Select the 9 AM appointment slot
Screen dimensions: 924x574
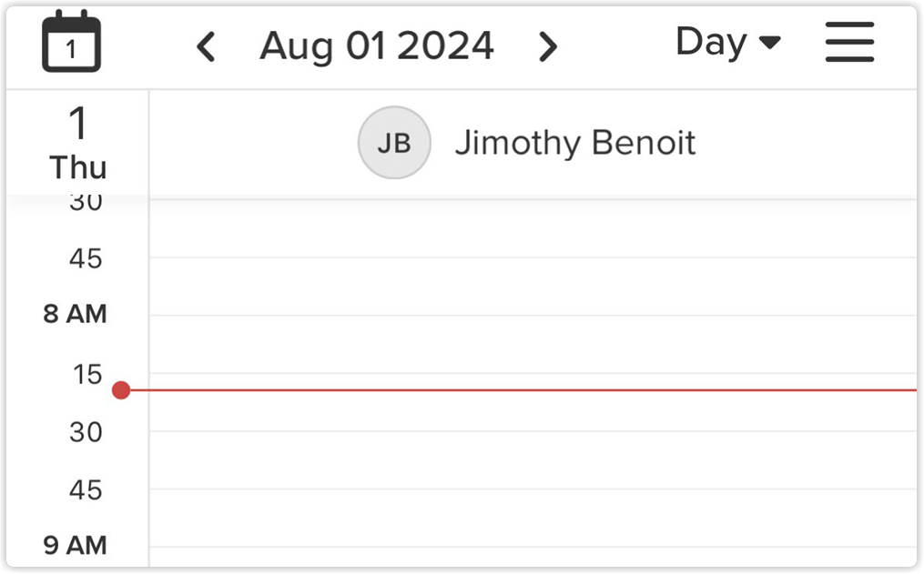533,559
